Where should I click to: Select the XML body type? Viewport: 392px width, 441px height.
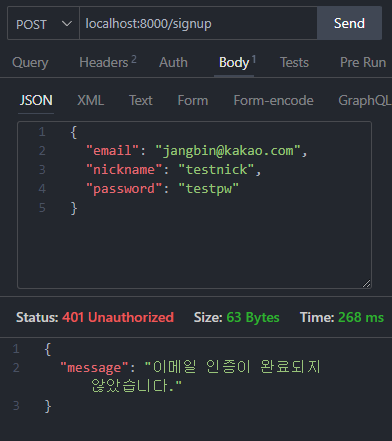(x=90, y=100)
